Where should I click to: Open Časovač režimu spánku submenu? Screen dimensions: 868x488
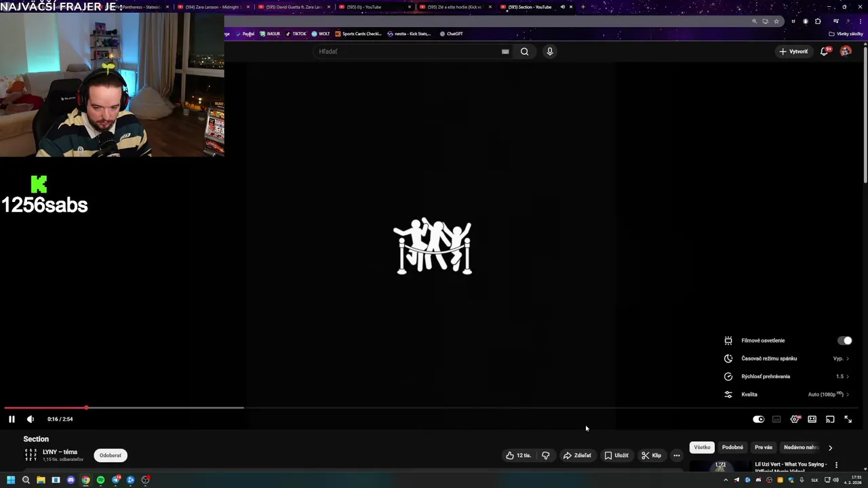[x=787, y=359]
